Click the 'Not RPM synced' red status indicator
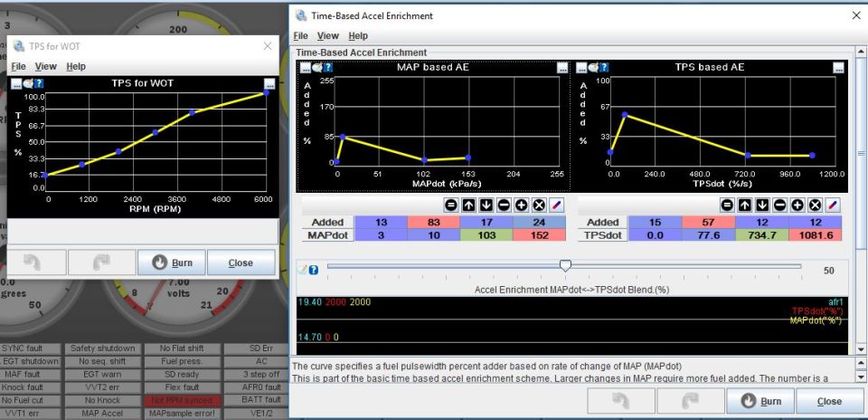Image resolution: width=868 pixels, height=420 pixels. tap(182, 400)
